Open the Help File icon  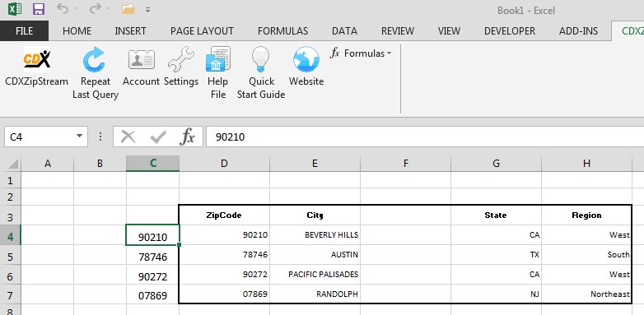pyautogui.click(x=218, y=60)
